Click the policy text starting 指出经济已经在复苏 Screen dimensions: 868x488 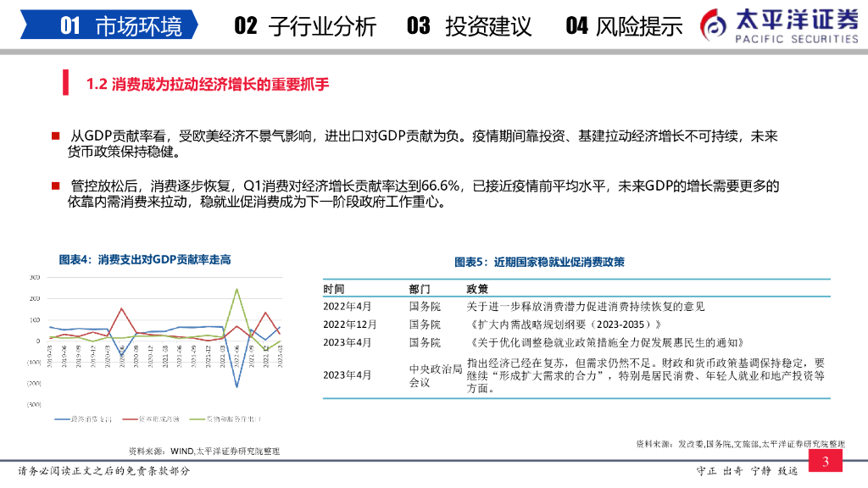(645, 375)
